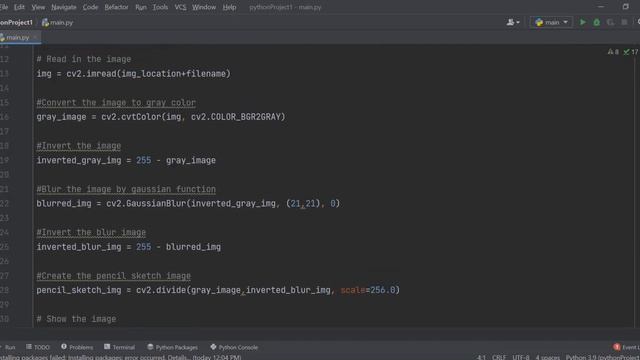Click the '#Invert the blur image' comment

[x=91, y=232]
